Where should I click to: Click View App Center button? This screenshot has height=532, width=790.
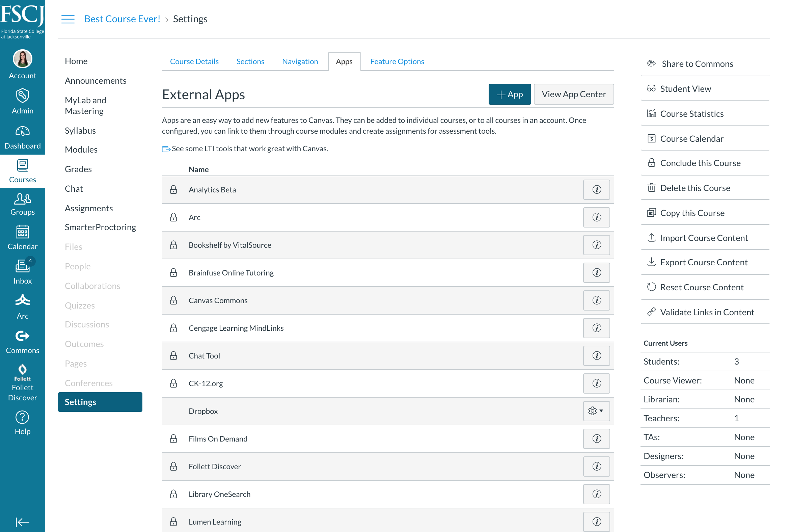coord(574,94)
